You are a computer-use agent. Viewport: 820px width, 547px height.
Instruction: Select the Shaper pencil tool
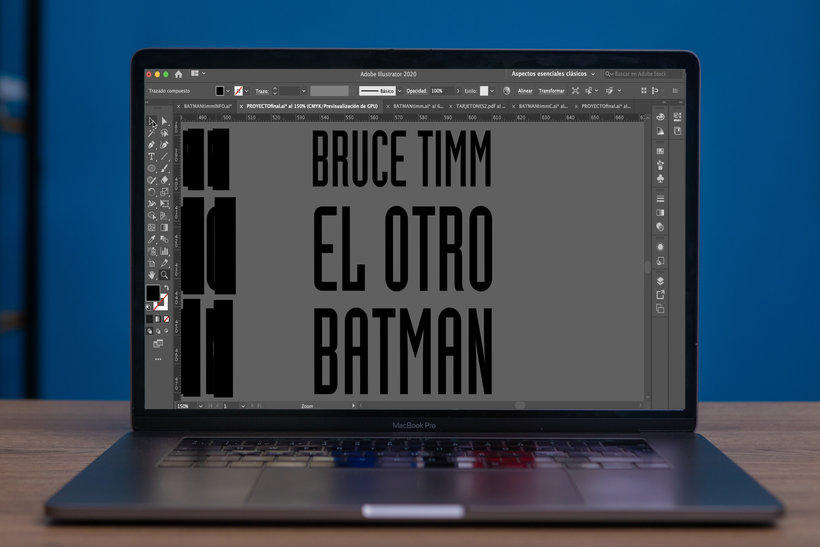pos(152,180)
